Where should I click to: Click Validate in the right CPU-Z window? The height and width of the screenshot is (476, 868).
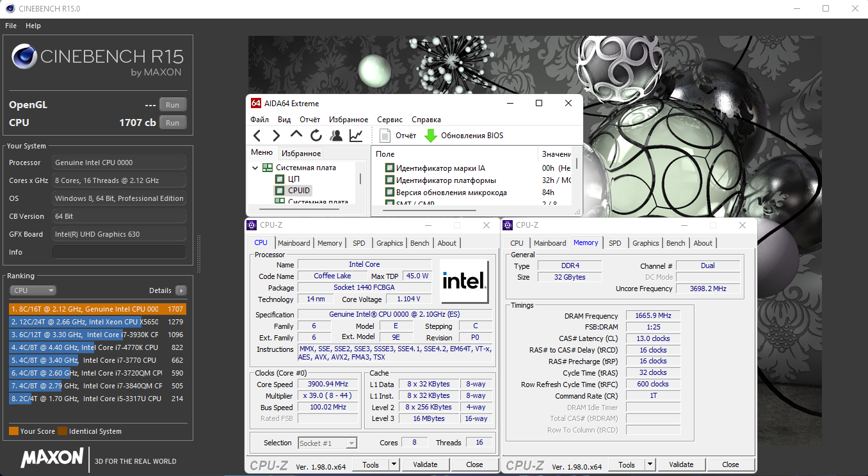pos(681,464)
